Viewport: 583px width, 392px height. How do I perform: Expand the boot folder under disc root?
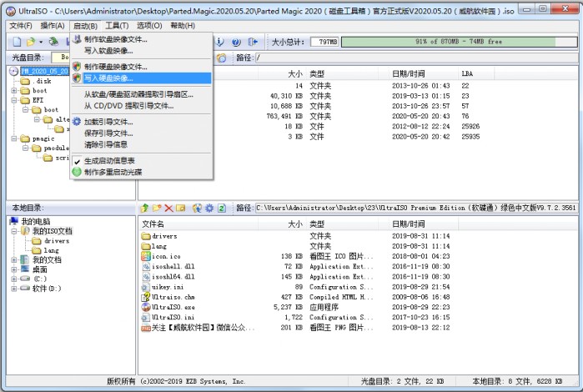(x=14, y=90)
